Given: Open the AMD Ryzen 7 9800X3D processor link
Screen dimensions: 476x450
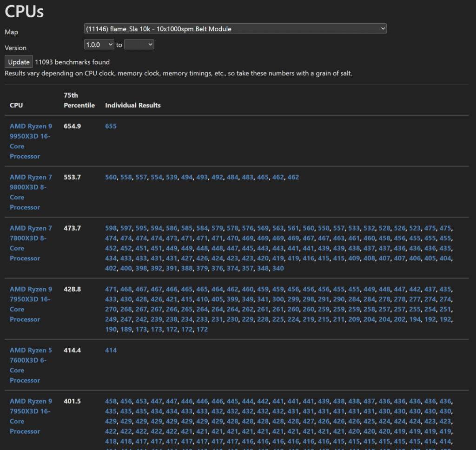Looking at the screenshot, I should pos(31,192).
